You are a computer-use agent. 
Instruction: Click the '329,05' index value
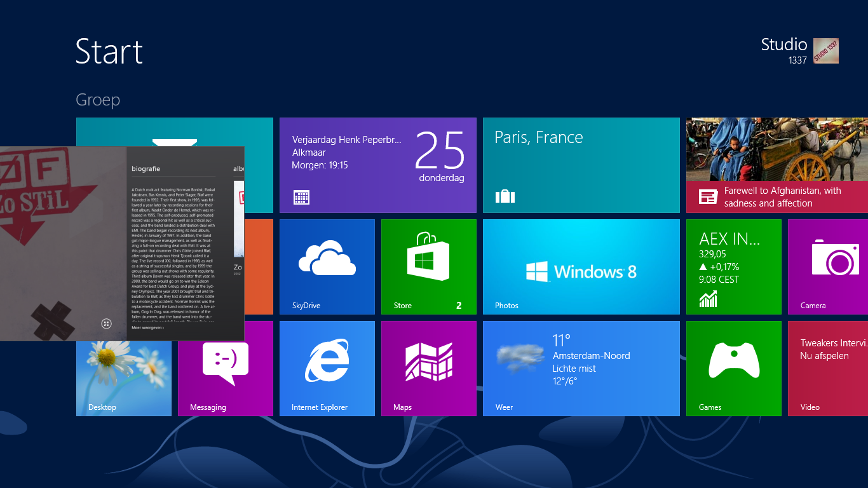tap(712, 254)
